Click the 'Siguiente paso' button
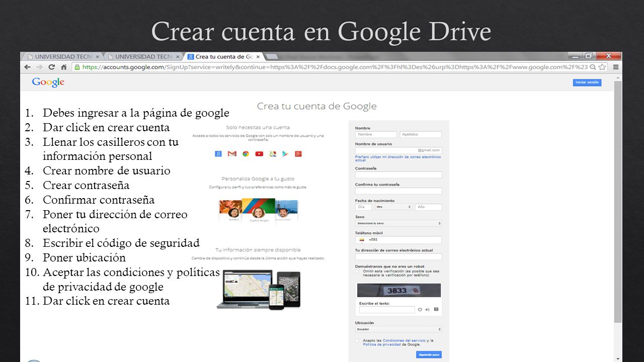Screen dimensions: 644x362 429,354
